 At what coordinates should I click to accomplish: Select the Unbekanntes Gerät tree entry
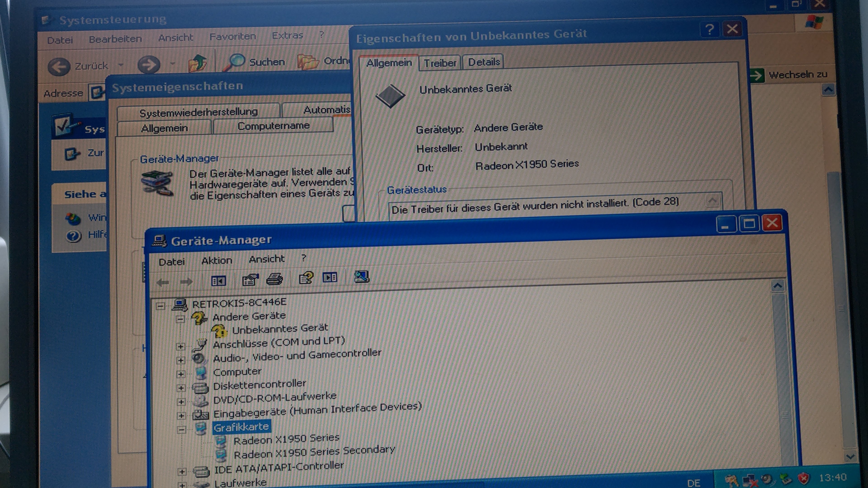[x=279, y=329]
